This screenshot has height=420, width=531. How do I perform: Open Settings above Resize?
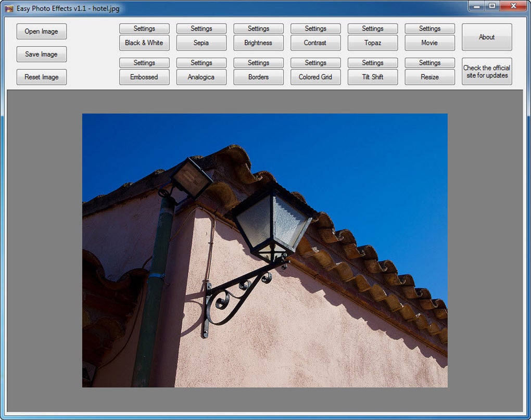pos(429,62)
